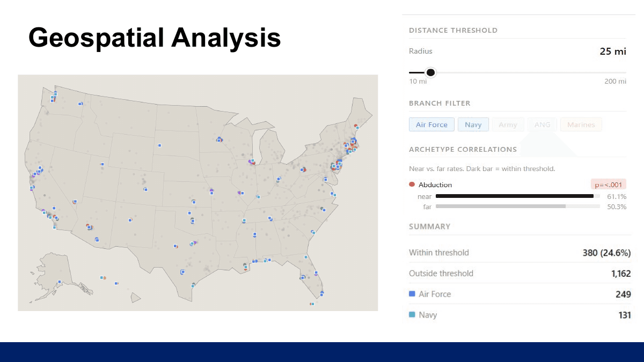Click the Radius label
Screen dimensions: 644x362
pyautogui.click(x=421, y=51)
